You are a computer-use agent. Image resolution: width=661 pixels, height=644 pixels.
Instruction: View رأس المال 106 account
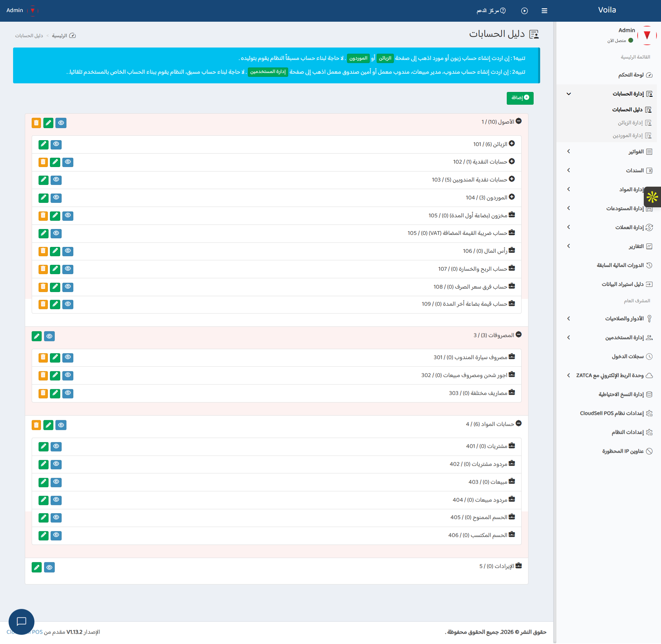click(x=68, y=251)
